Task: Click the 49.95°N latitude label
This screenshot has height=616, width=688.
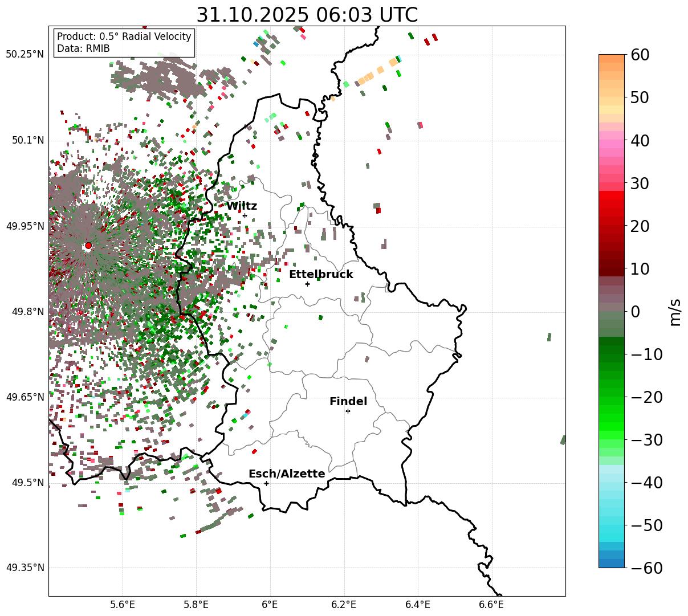Action: click(25, 226)
